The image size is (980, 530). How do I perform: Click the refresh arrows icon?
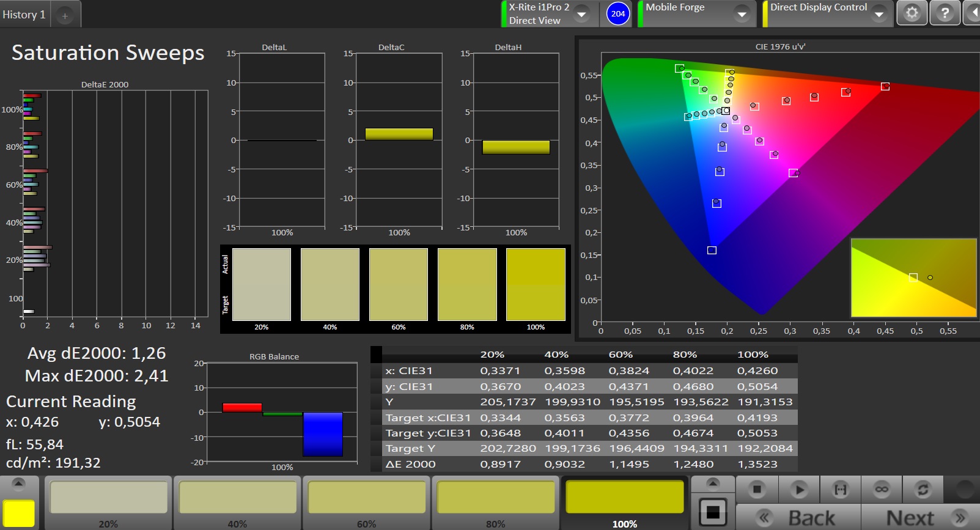pos(923,489)
